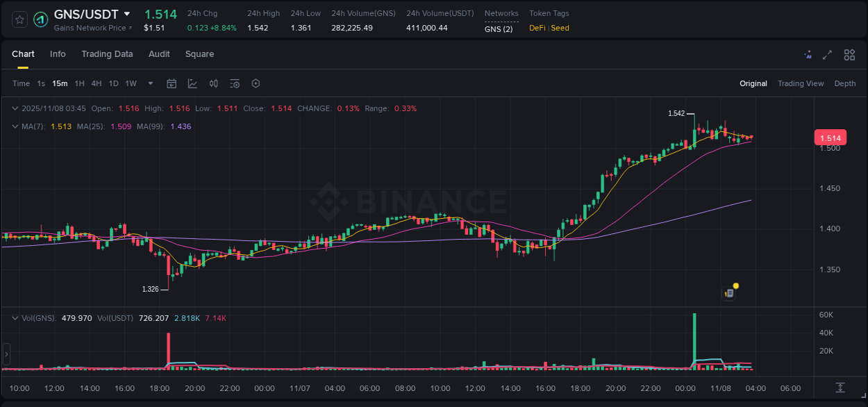Open the Audit tab

click(159, 54)
